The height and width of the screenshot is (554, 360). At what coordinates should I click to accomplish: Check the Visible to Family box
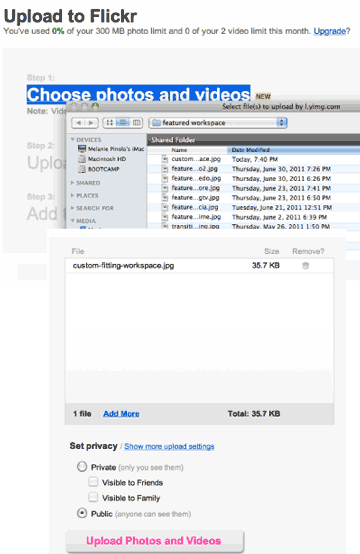coord(93,497)
